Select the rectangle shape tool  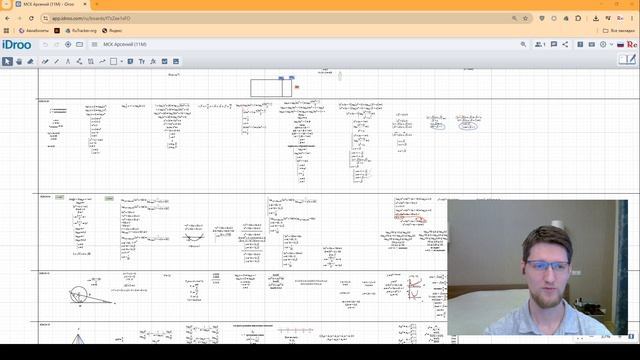click(113, 61)
